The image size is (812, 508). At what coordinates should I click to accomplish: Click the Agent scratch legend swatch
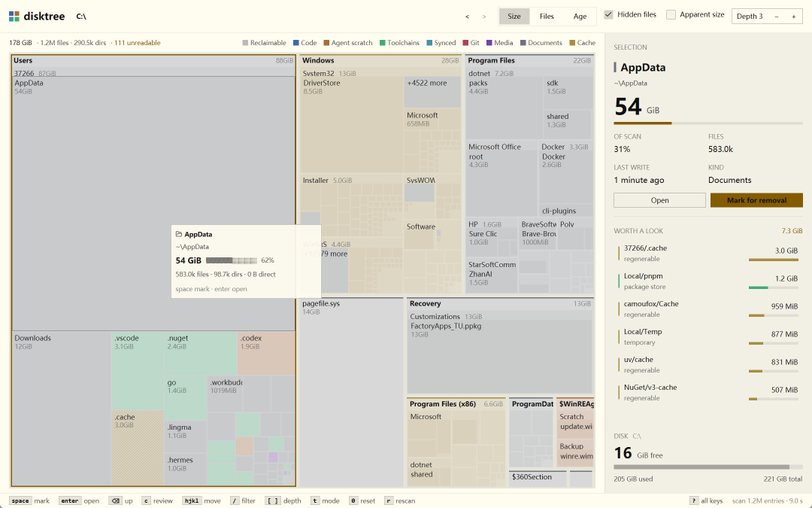pos(327,42)
